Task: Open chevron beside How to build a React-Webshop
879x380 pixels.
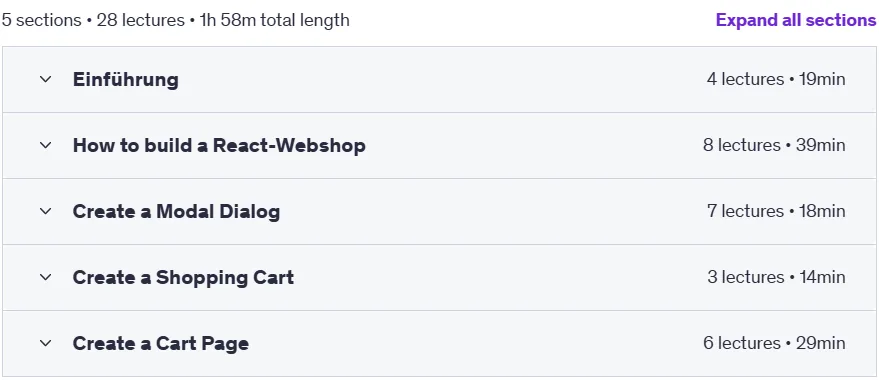Action: pyautogui.click(x=45, y=146)
